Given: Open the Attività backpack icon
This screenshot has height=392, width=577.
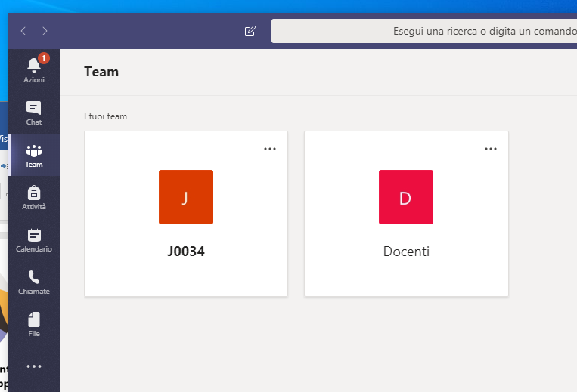Looking at the screenshot, I should [x=34, y=198].
